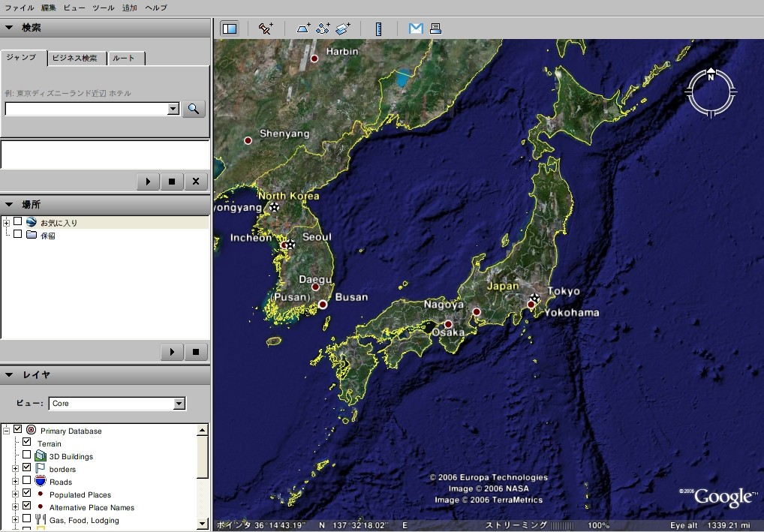Click the email envelope icon

(416, 29)
